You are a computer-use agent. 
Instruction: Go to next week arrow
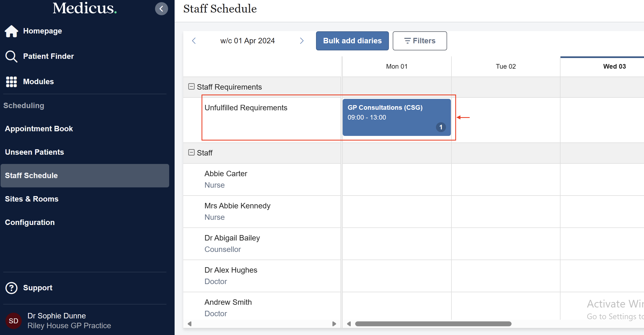coord(302,41)
